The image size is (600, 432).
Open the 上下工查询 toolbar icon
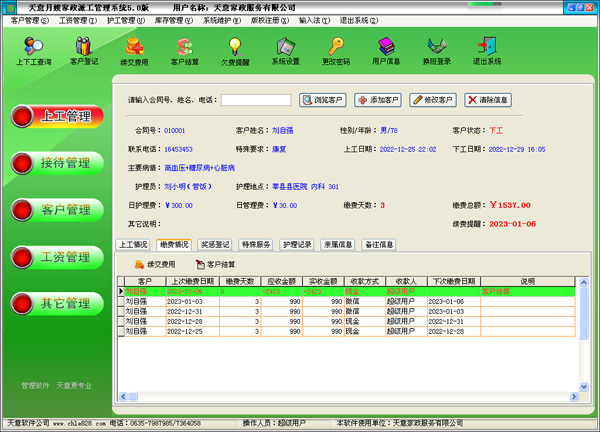point(31,50)
